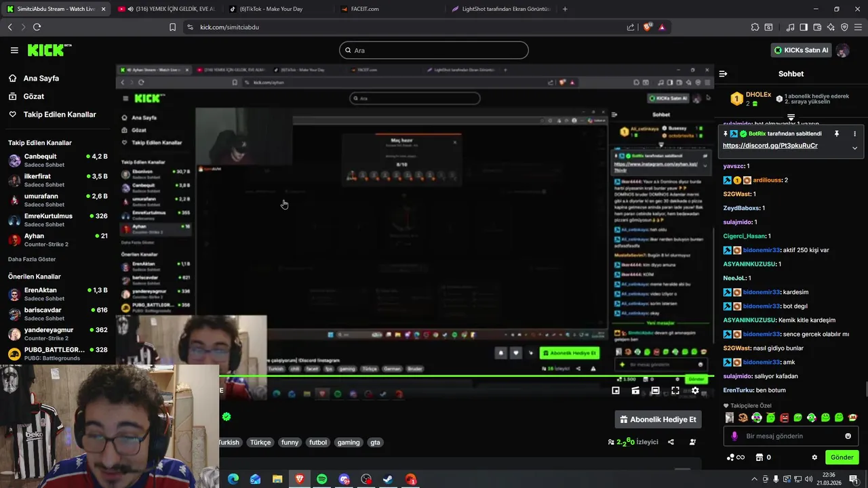The image size is (868, 488).
Task: Expand the pinned message chevron
Action: pyautogui.click(x=854, y=148)
